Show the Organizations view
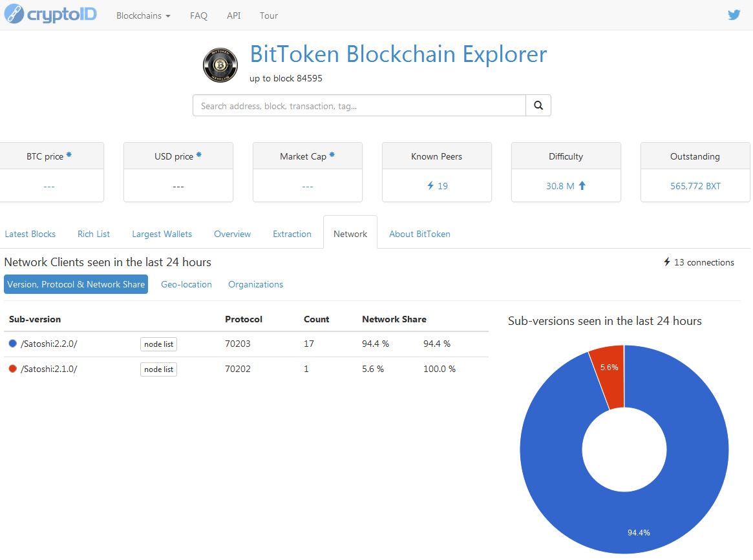 (255, 285)
